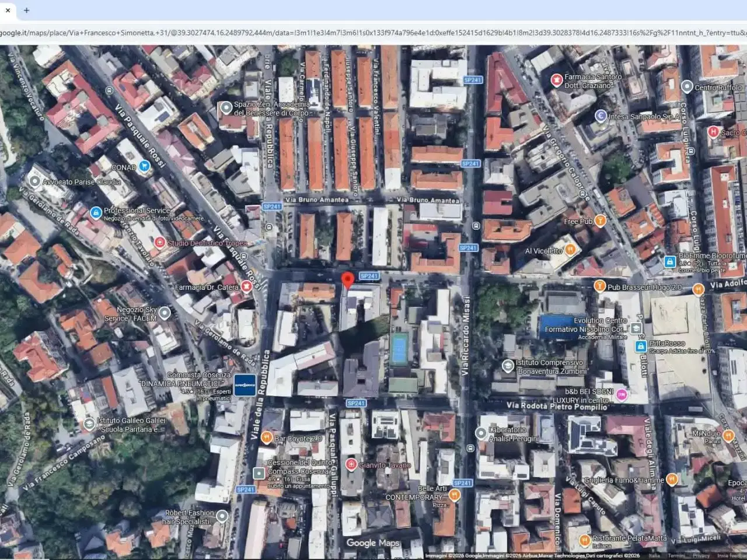Open the Privacy footer link
Image resolution: width=747 pixels, height=560 pixels.
click(x=701, y=556)
